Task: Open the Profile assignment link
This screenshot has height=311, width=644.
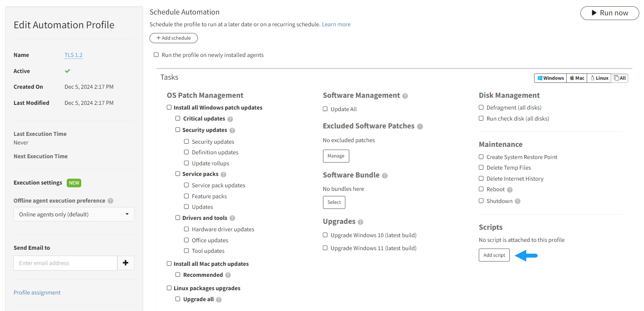Action: point(37,293)
